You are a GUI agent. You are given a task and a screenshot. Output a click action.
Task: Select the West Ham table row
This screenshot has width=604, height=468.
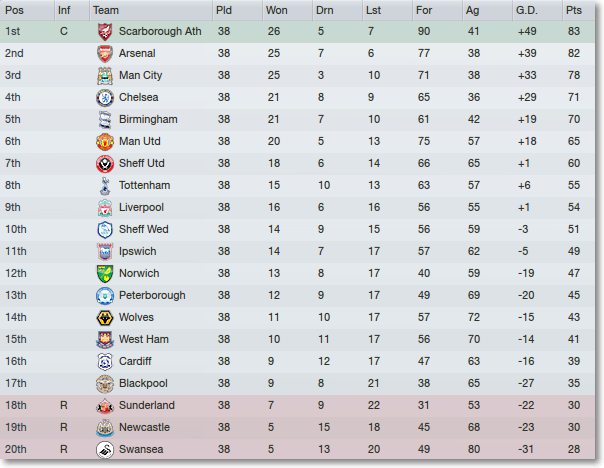pos(297,339)
